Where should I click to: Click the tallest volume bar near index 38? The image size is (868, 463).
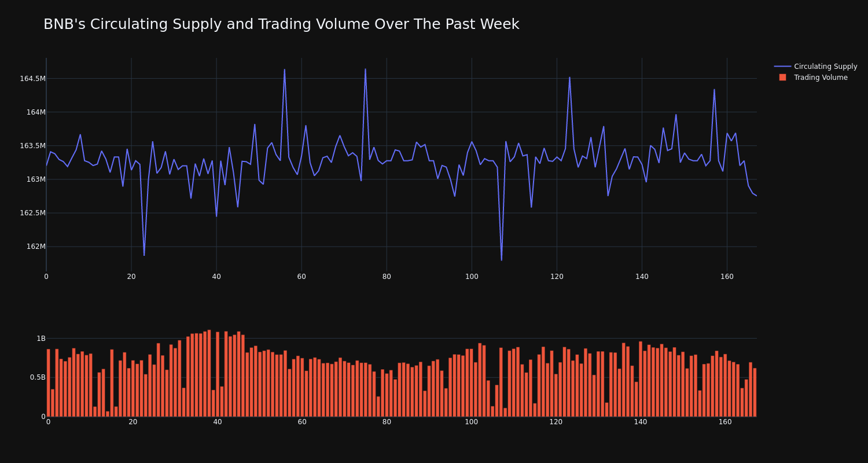click(209, 373)
